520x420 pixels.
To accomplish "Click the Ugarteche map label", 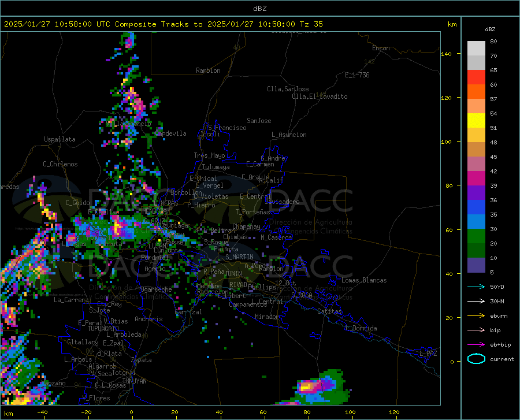I will pos(156,289).
